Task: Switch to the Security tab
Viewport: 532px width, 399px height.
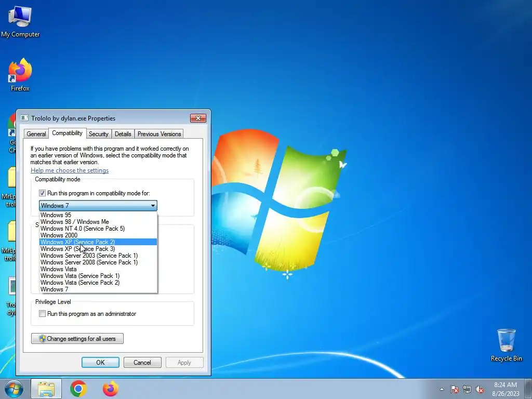Action: pos(98,134)
